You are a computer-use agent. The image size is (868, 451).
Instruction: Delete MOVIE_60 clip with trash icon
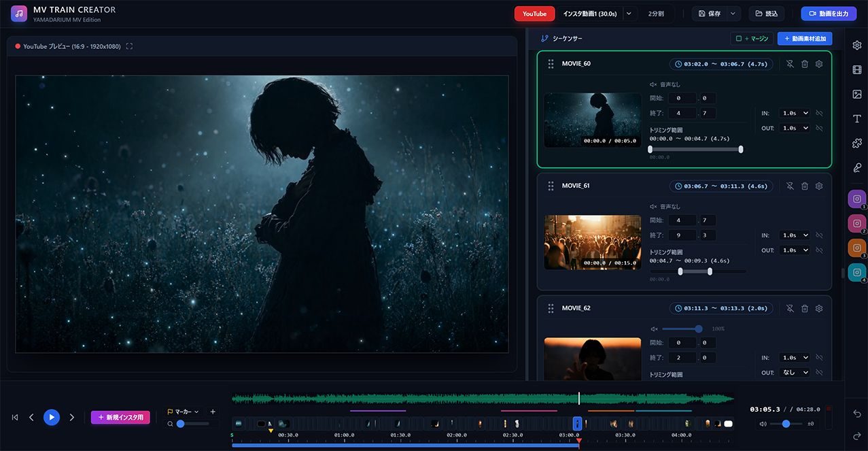(805, 64)
